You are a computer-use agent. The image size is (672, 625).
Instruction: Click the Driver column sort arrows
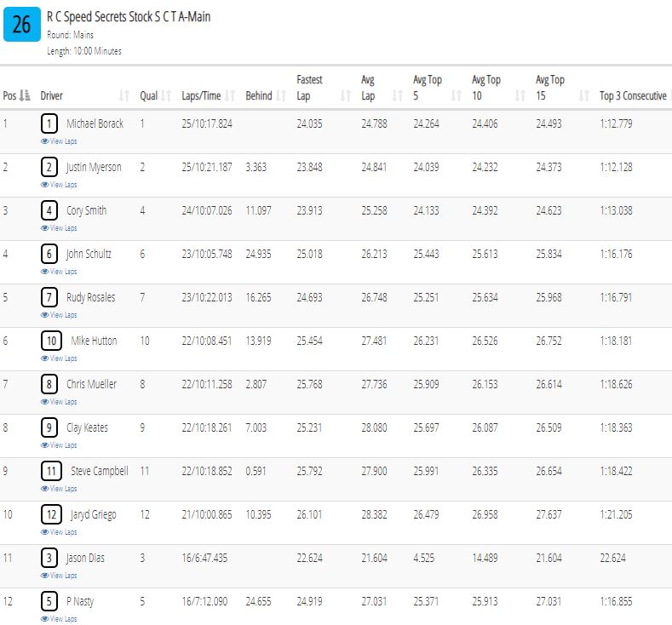point(124,95)
